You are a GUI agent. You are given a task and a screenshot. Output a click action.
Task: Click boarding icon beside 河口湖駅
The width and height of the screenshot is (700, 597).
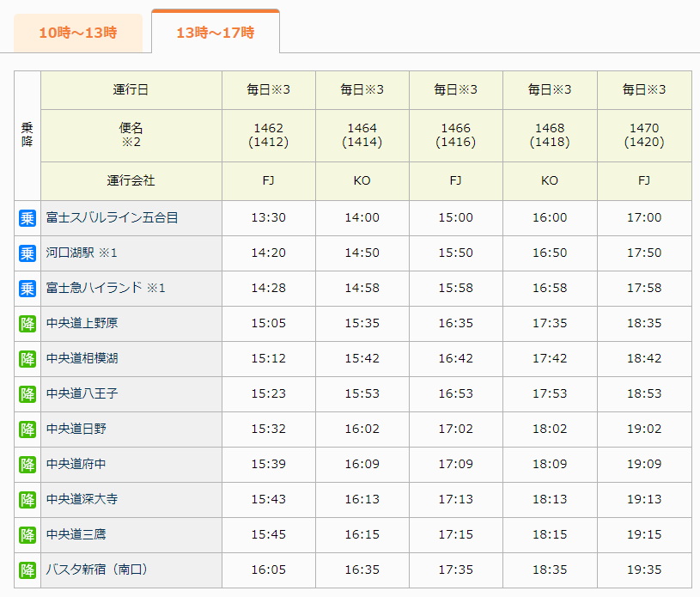click(27, 253)
